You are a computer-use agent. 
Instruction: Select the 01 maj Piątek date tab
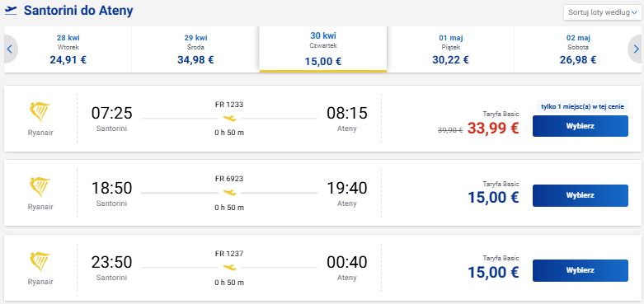pos(450,49)
